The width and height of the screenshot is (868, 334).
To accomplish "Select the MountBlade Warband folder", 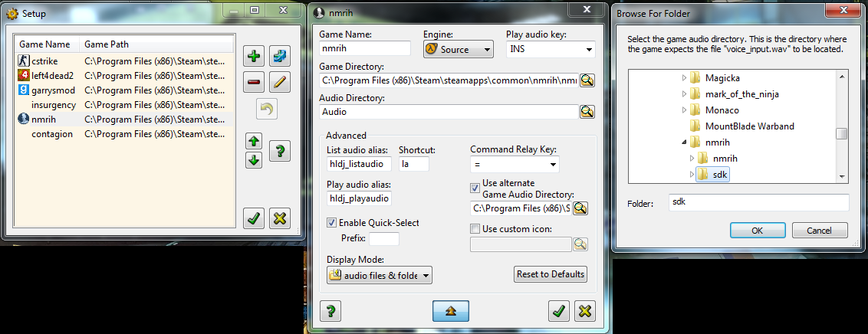I will [741, 126].
